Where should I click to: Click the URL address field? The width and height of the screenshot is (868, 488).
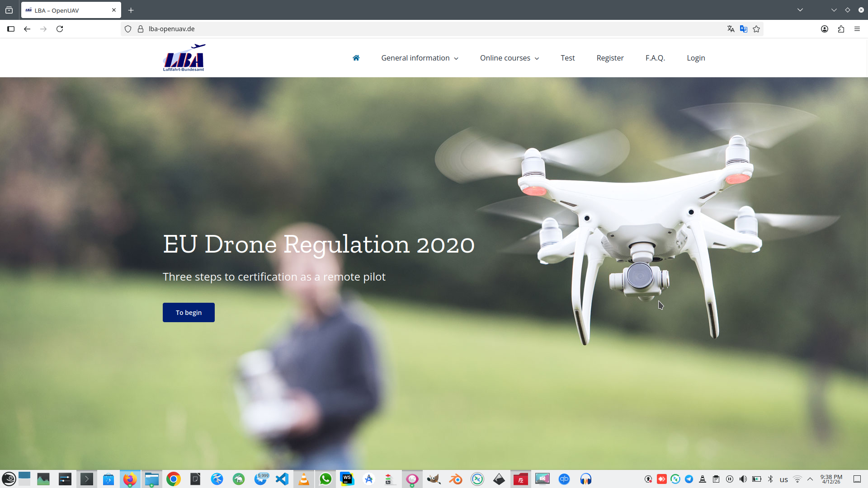click(407, 29)
